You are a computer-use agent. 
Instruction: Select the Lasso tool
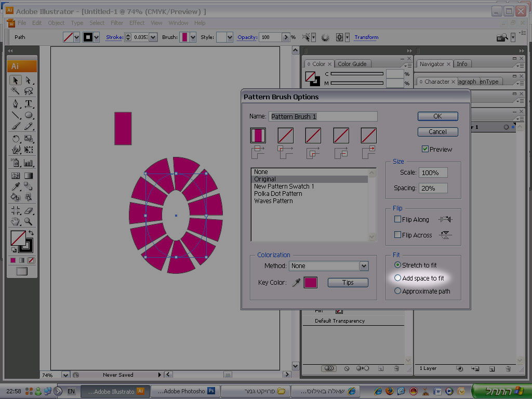pyautogui.click(x=29, y=90)
